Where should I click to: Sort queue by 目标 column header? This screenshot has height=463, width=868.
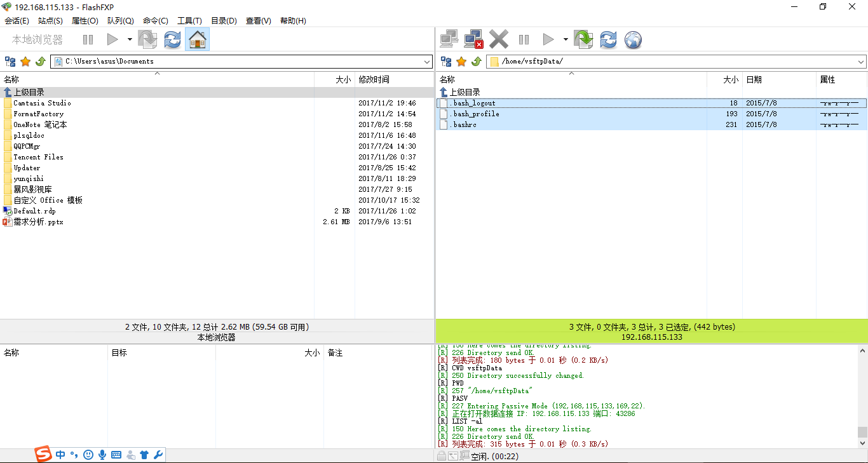pos(161,352)
